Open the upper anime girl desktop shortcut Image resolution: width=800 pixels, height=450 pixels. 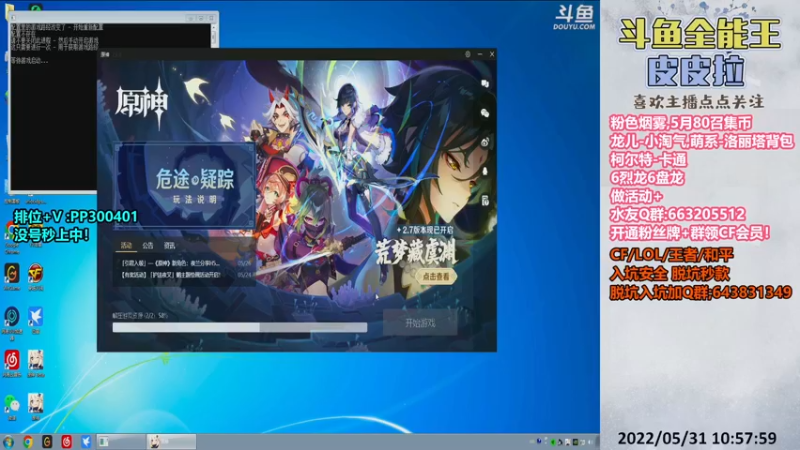[35, 363]
